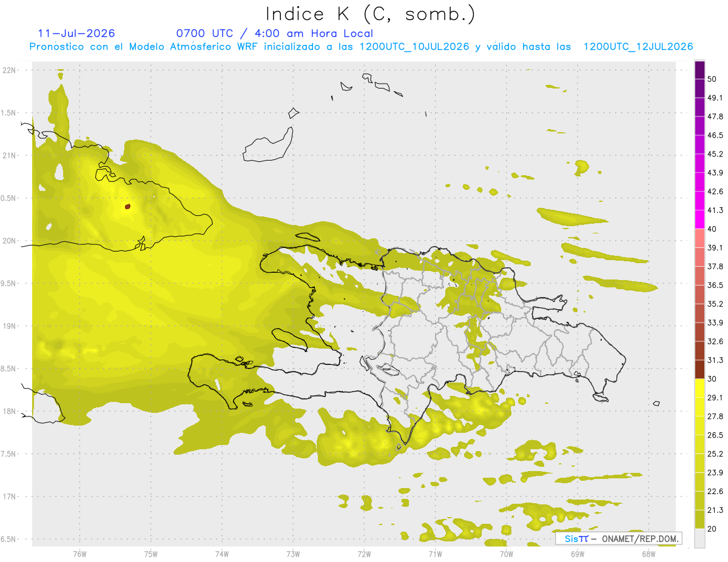Screen dimensions: 728x562
Task: Click the colorbar label '25.2'
Action: (715, 453)
